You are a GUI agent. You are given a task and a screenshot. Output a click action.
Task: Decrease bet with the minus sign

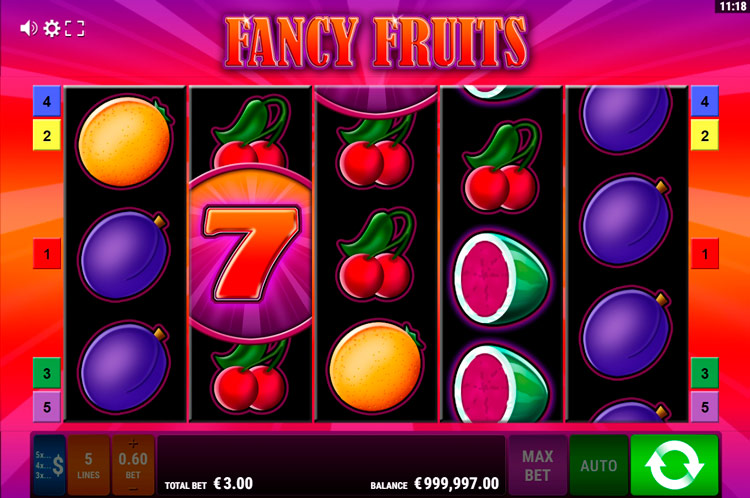coord(133,488)
